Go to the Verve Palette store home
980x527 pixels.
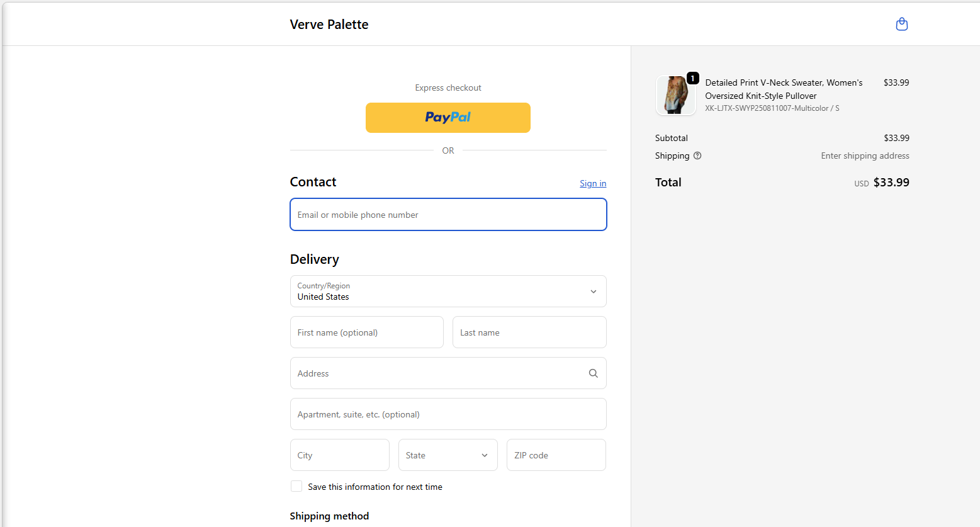tap(329, 25)
